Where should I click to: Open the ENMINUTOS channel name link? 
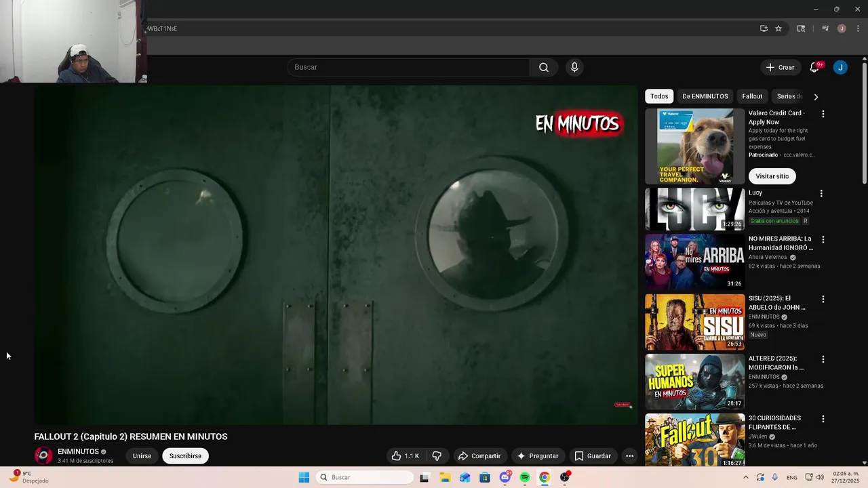[78, 451]
